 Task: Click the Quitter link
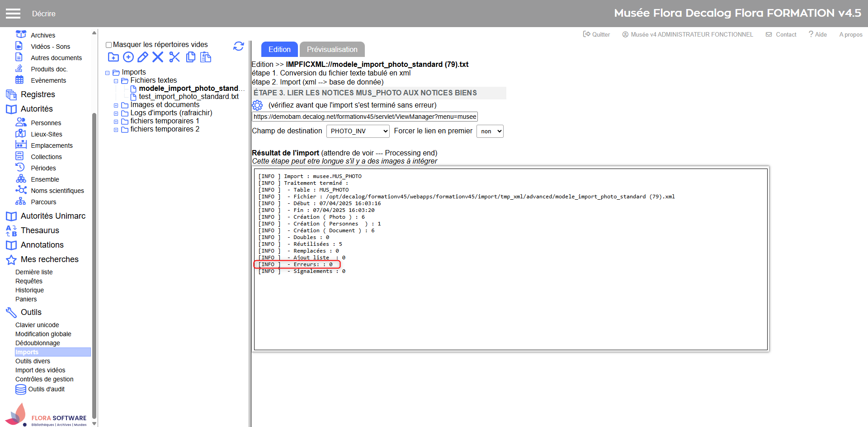[x=596, y=34]
